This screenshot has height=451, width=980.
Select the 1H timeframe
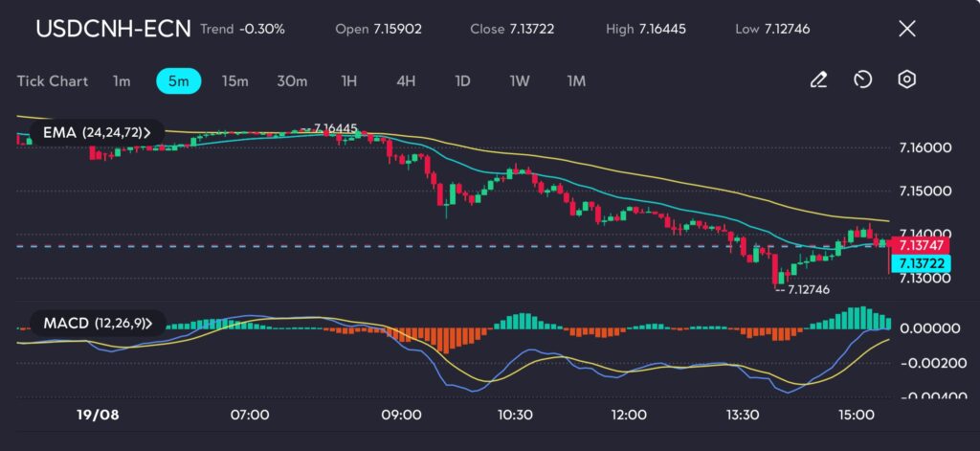click(349, 81)
